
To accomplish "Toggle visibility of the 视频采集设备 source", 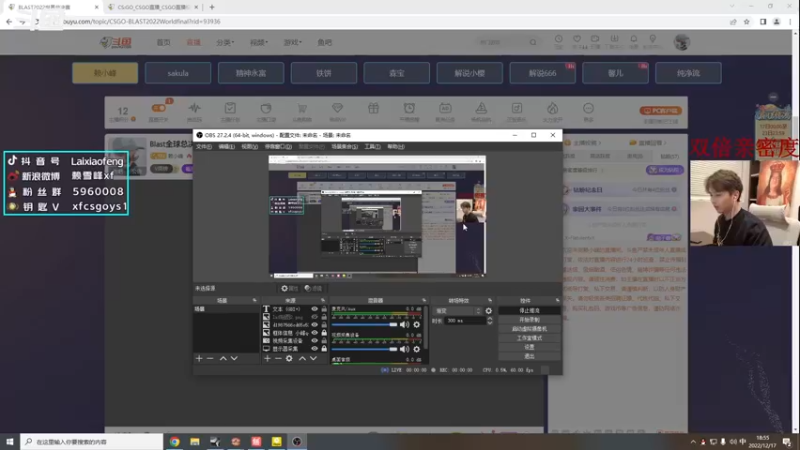I will (315, 341).
